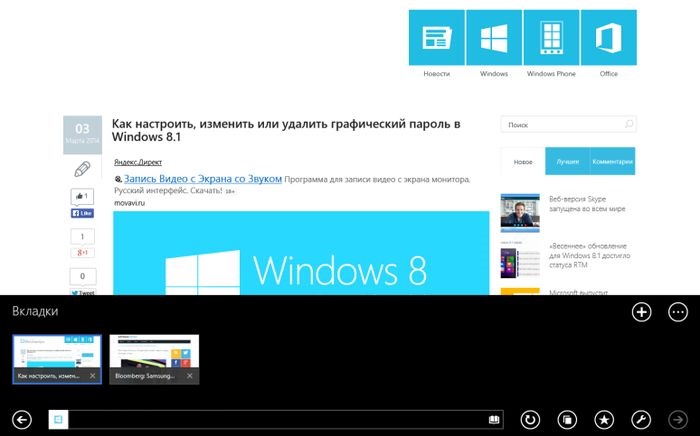Viewport: 700px width, 436px height.
Task: Focus the Поиск search box
Action: click(x=568, y=125)
